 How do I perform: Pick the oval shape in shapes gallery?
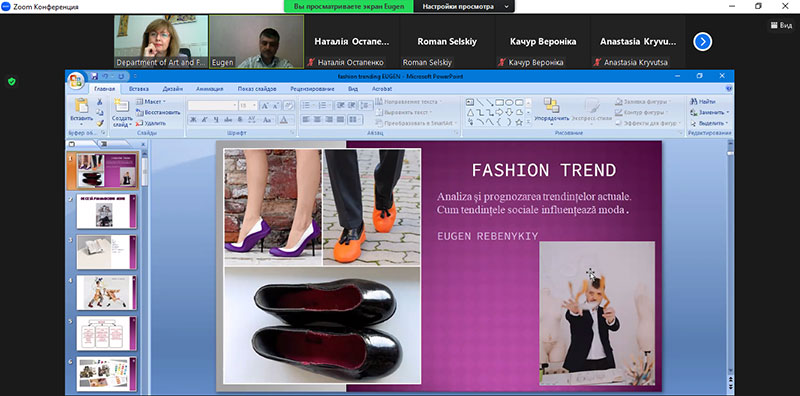pyautogui.click(x=509, y=102)
